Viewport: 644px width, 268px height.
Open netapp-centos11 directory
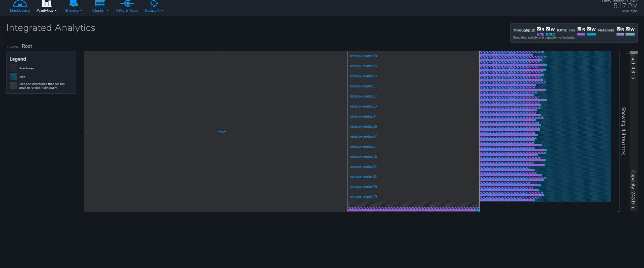click(363, 86)
